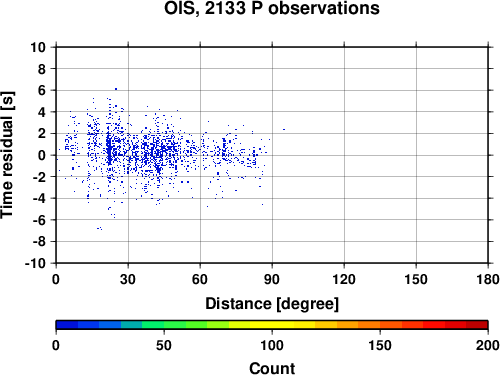Click the colorbar tick label 200
Image resolution: width=500 pixels, height=375 pixels.
[x=488, y=345]
